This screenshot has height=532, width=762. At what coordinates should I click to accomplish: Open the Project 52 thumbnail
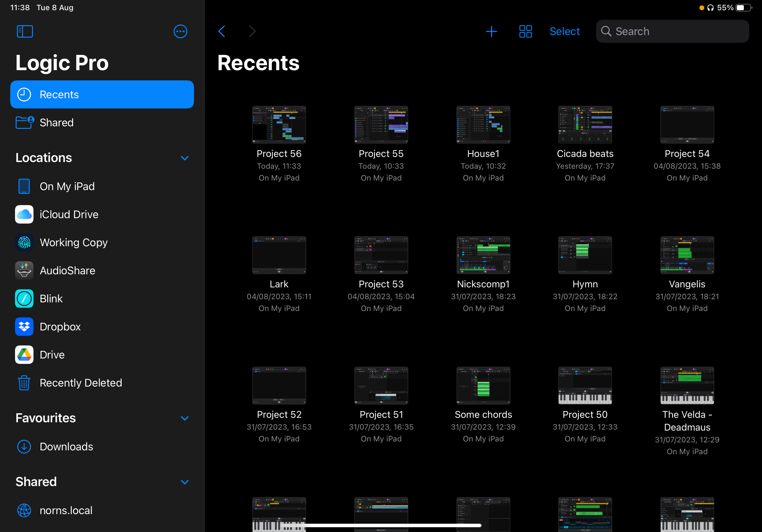[279, 385]
